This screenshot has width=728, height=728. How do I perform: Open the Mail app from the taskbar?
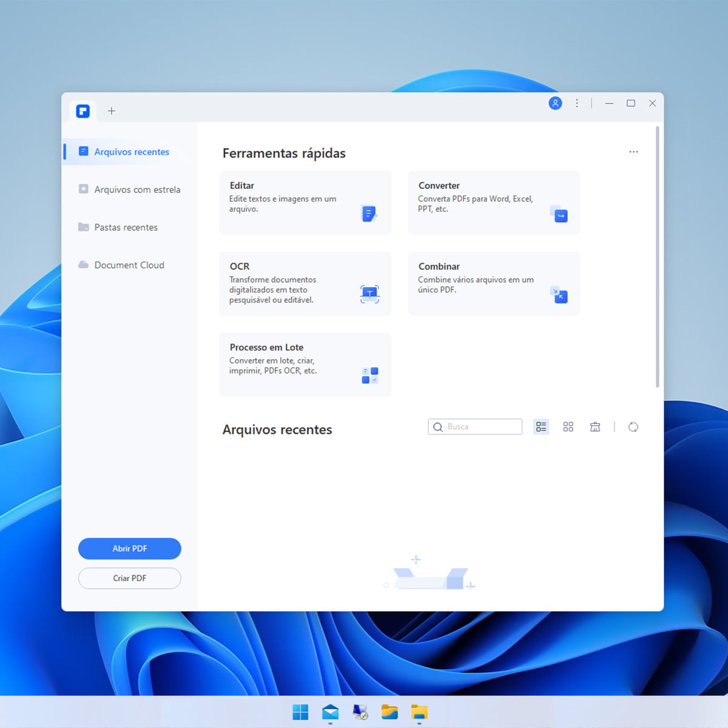(331, 712)
